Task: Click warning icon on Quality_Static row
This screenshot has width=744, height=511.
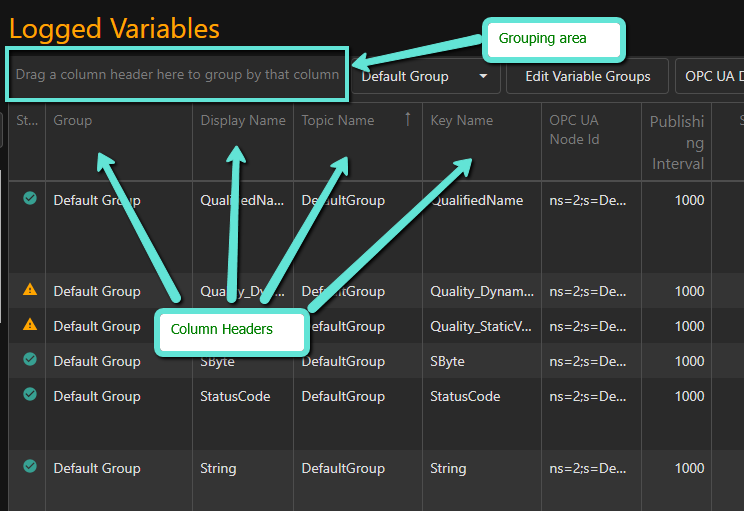Action: pos(30,324)
